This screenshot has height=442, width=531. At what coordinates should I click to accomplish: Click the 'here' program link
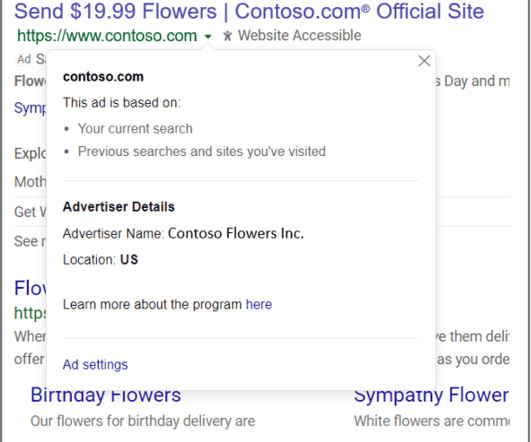[x=259, y=304]
